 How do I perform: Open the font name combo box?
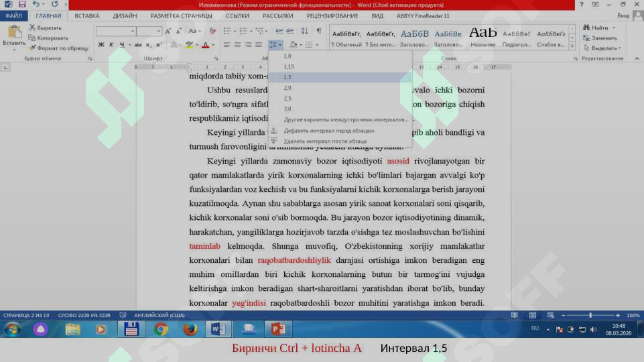click(116, 32)
